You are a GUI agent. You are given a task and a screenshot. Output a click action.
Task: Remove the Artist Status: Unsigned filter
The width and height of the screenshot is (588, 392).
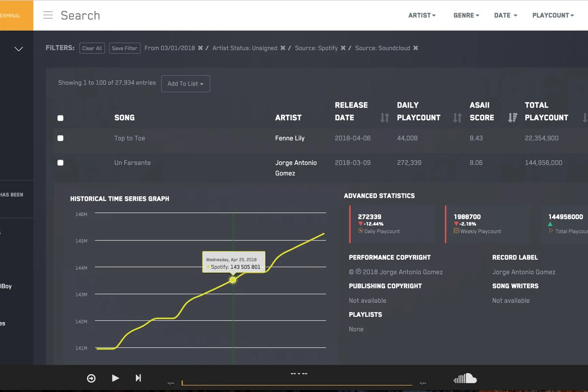tap(282, 48)
